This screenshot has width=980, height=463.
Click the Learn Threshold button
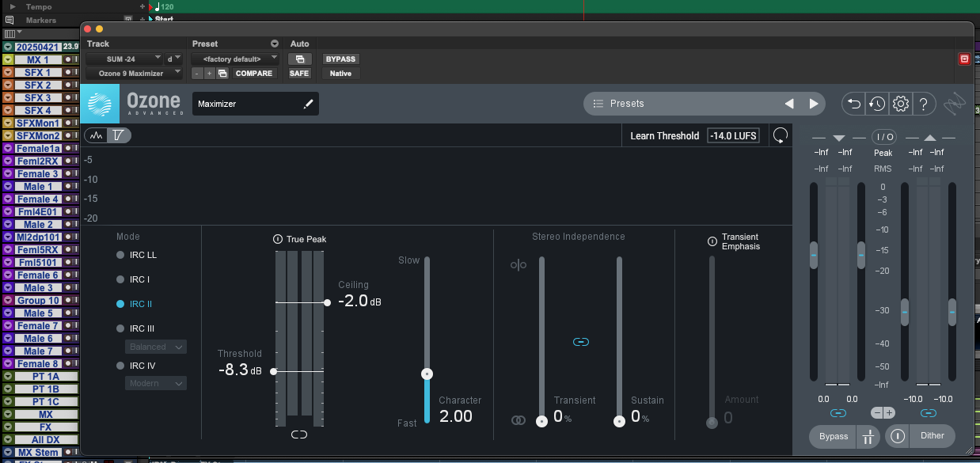pyautogui.click(x=664, y=136)
